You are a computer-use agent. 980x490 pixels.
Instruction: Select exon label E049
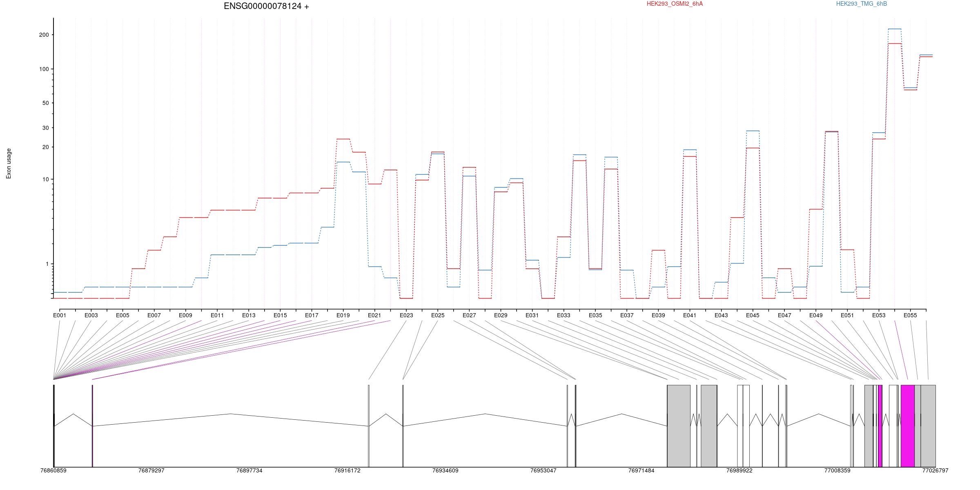[x=816, y=315]
